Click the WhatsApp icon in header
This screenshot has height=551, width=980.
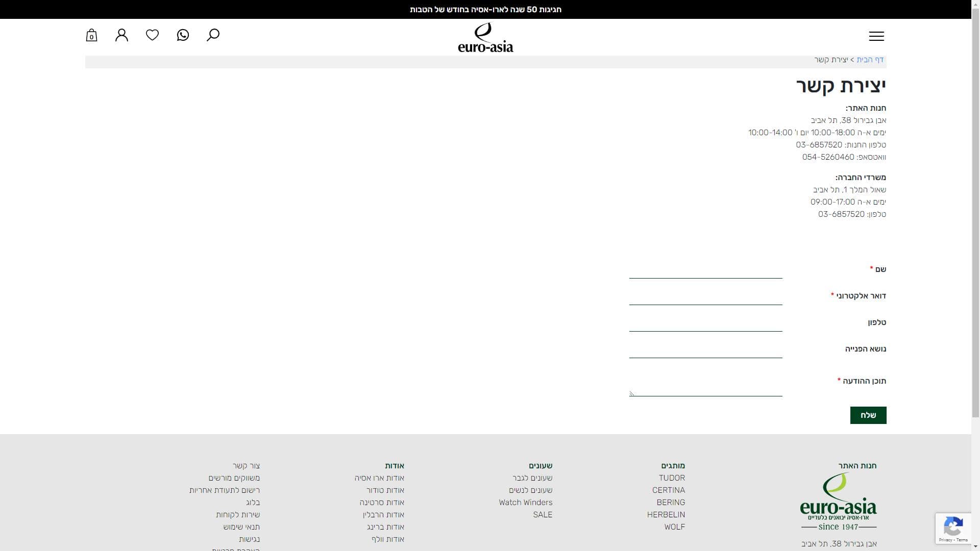[x=183, y=35]
